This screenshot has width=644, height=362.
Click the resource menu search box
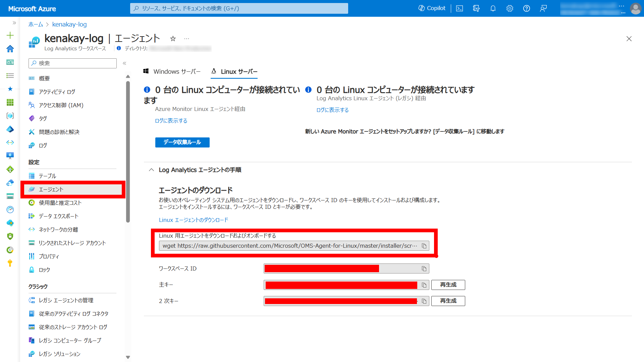pos(73,63)
